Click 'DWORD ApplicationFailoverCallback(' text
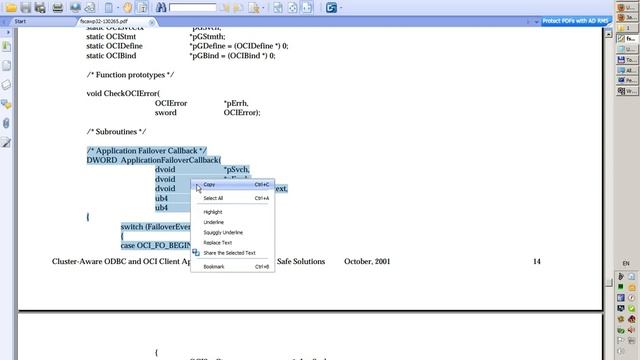 click(154, 160)
